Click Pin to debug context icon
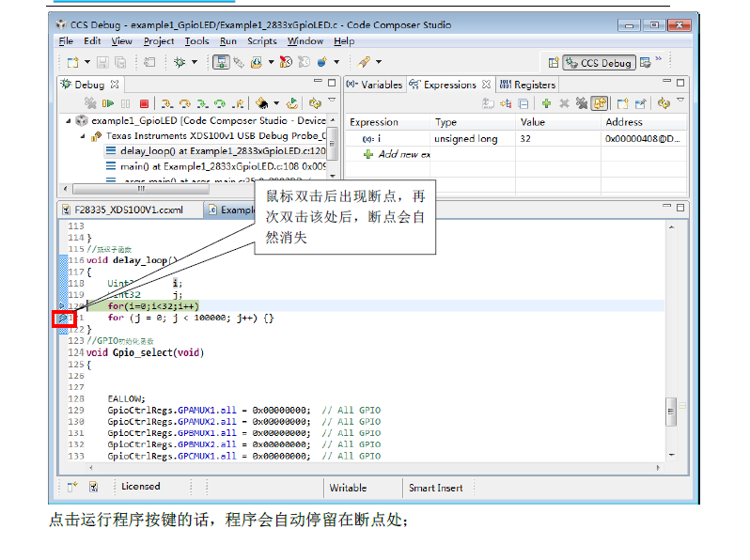 pos(640,102)
